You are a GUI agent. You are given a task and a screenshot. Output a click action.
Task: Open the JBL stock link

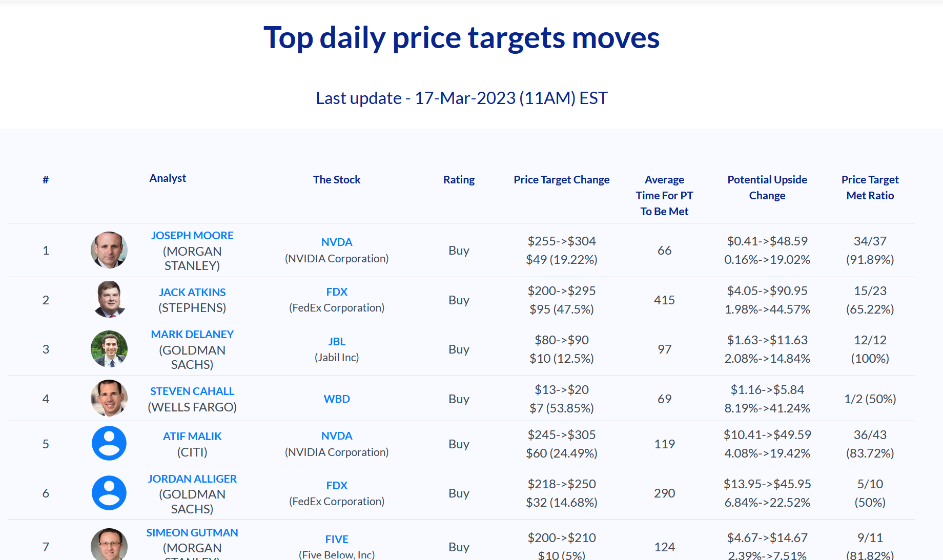point(337,342)
